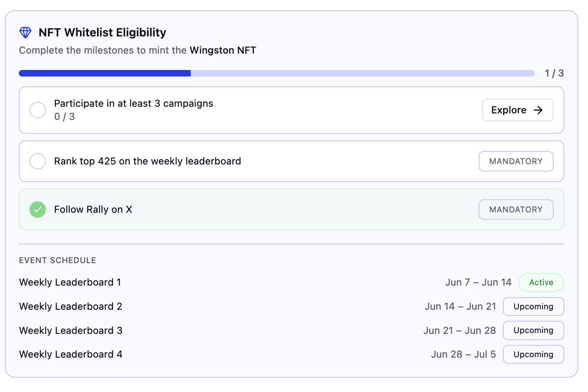Screen dimensions: 588x392
Task: Click Upcoming badge for Weekly Leaderboard 4
Action: click(x=534, y=354)
